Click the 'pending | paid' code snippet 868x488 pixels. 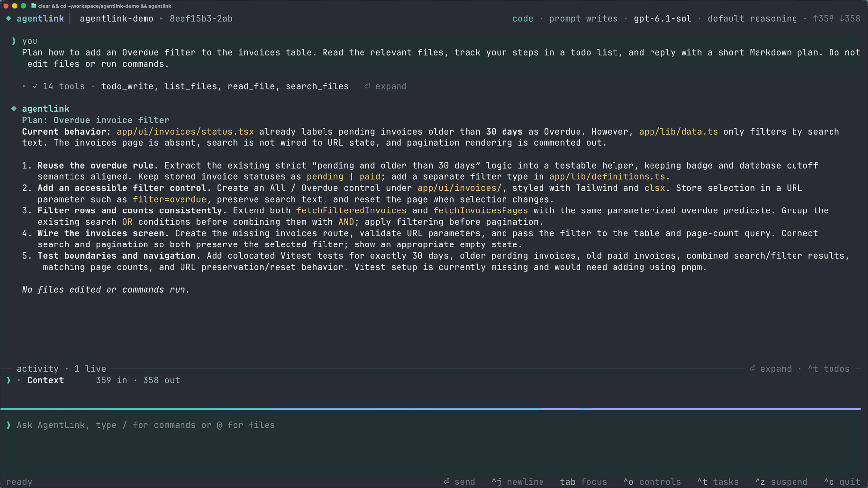tap(343, 177)
